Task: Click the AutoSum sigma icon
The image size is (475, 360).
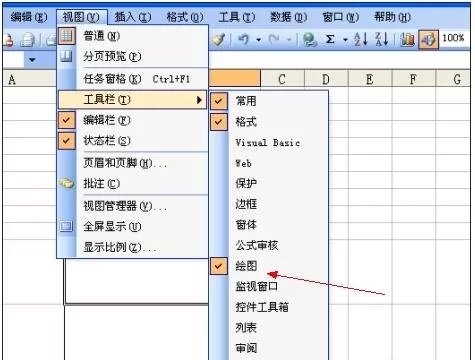Action: (330, 39)
